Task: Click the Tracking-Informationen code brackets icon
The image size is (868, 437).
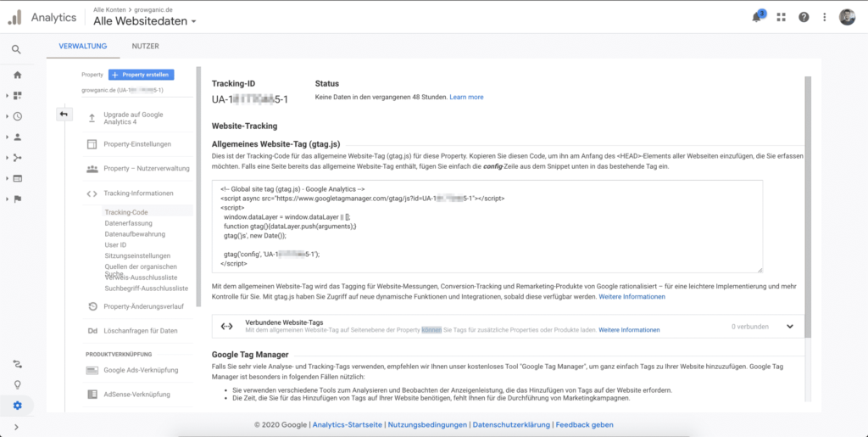Action: tap(92, 193)
